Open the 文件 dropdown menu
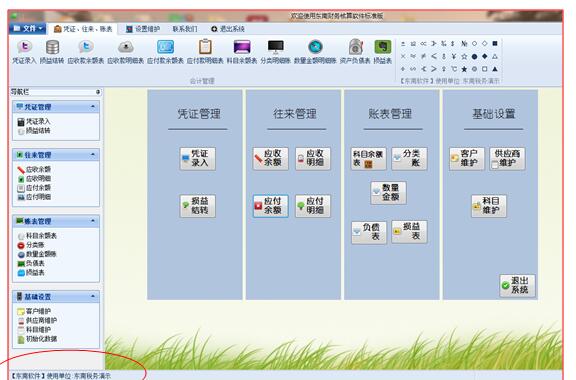576x380 pixels. [28, 28]
